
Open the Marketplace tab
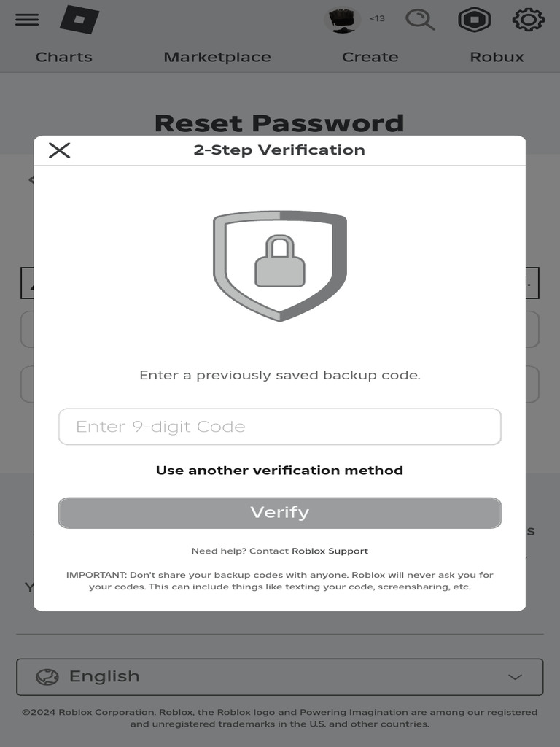[217, 57]
